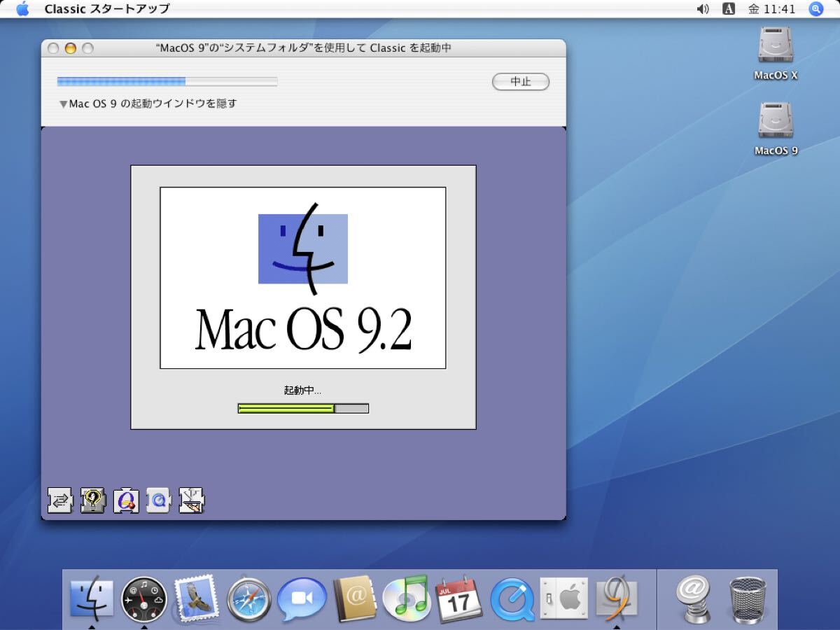Image resolution: width=840 pixels, height=630 pixels.
Task: Launch QuickTime Player from the Dock
Action: (x=512, y=600)
